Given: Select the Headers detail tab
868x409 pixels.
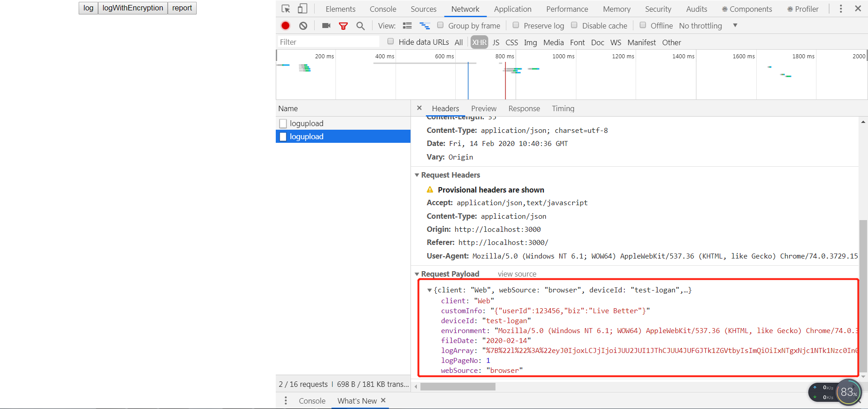Looking at the screenshot, I should pyautogui.click(x=445, y=108).
